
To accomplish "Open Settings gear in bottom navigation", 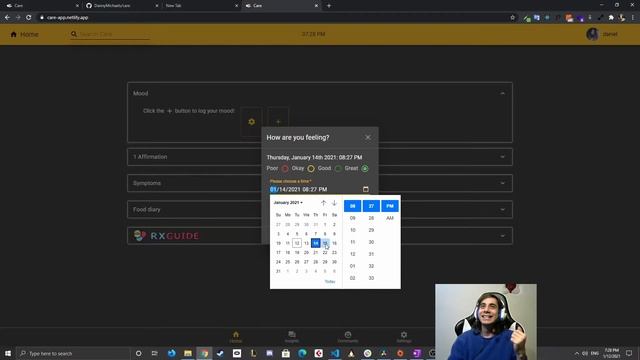I will pyautogui.click(x=404, y=337).
